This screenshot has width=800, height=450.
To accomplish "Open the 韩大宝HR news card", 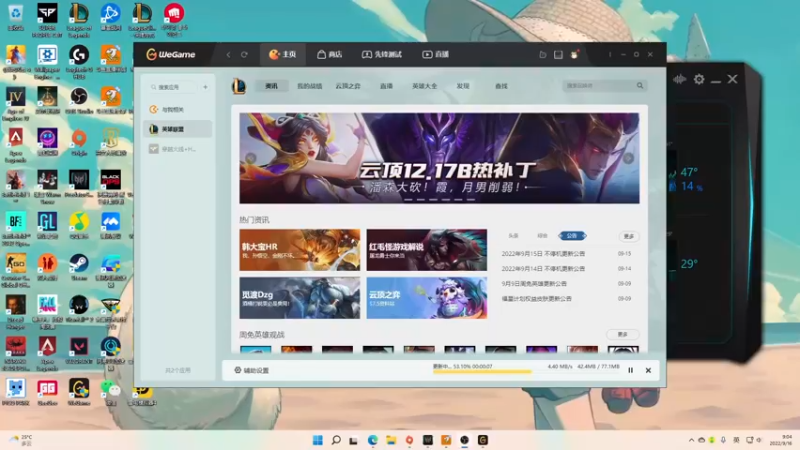I will point(299,250).
